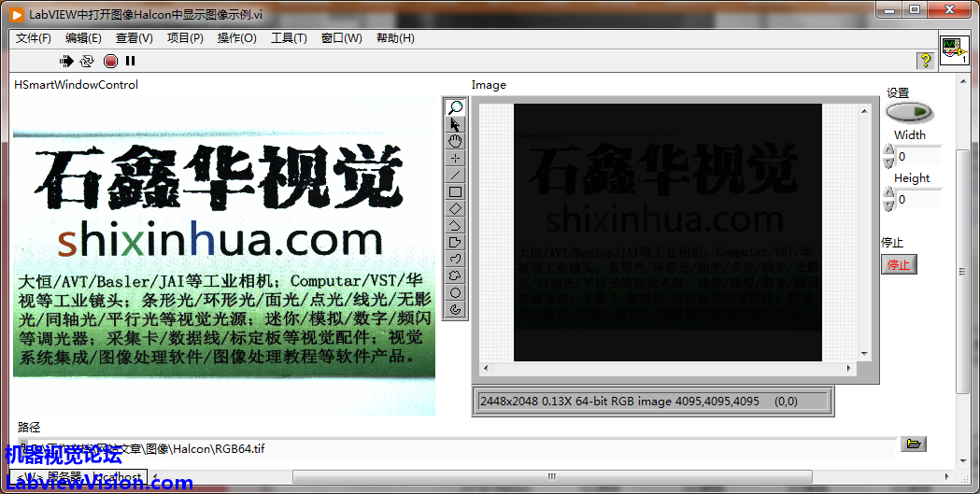Click Image display scroll left arrow
The height and width of the screenshot is (494, 980).
pyautogui.click(x=486, y=369)
